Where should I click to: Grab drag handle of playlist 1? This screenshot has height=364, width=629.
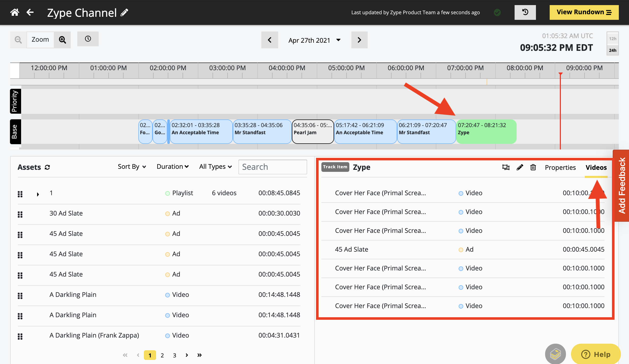tap(20, 194)
